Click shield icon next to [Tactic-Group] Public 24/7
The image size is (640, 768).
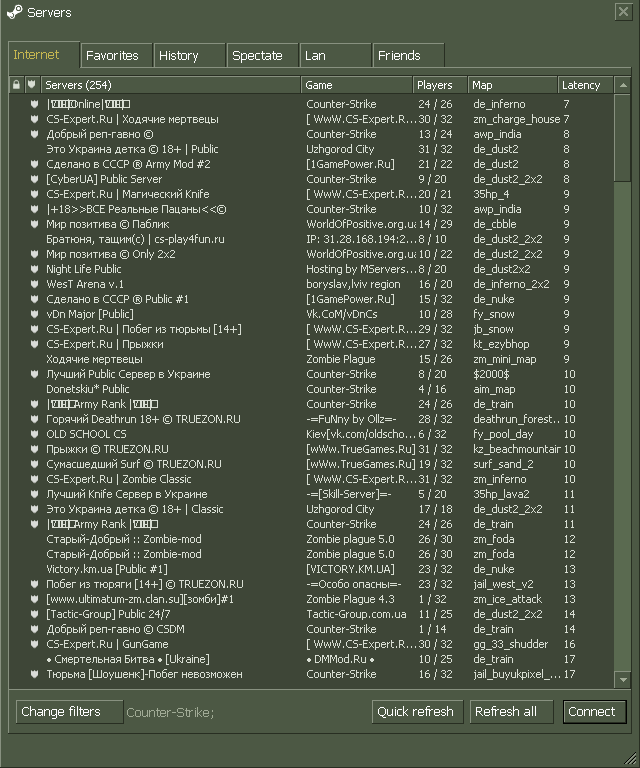34,614
